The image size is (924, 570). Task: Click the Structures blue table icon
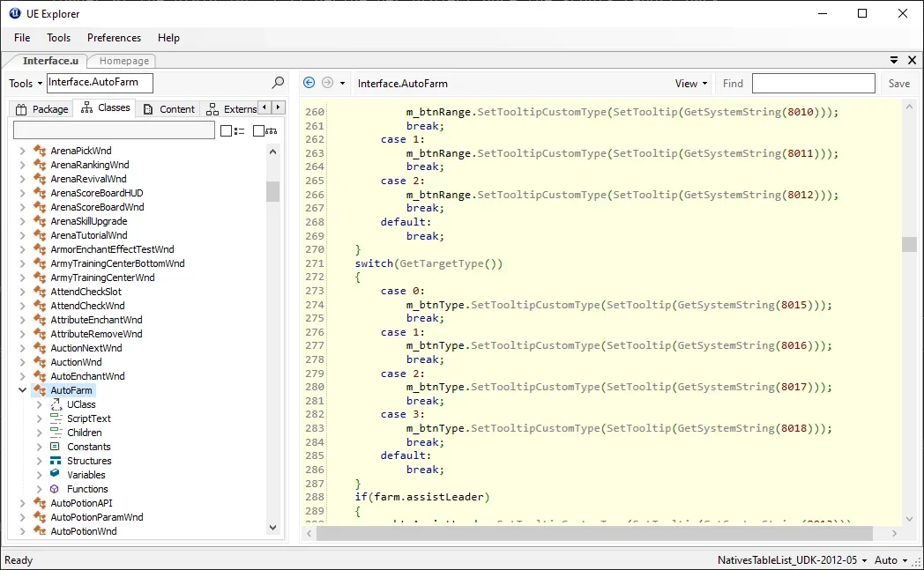tap(56, 461)
